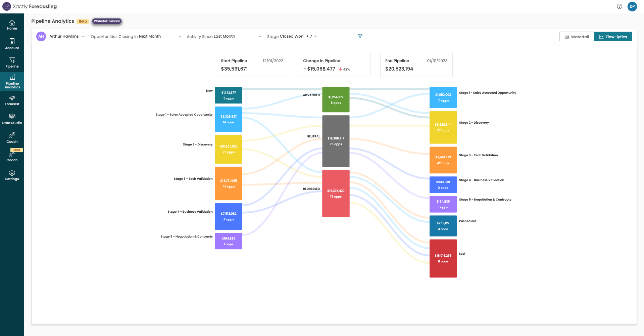Launch the Waterfall Tutorial
This screenshot has height=336, width=644.
click(x=107, y=21)
